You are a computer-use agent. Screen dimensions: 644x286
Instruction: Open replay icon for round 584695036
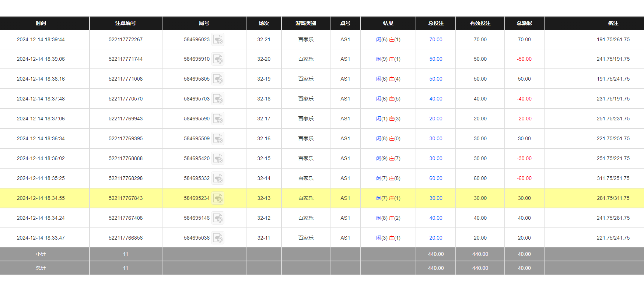click(x=218, y=238)
